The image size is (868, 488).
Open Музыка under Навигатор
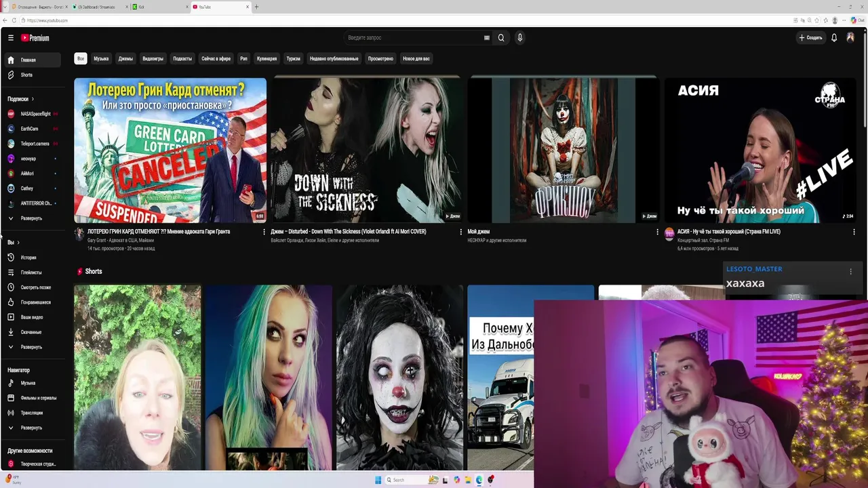click(x=33, y=383)
